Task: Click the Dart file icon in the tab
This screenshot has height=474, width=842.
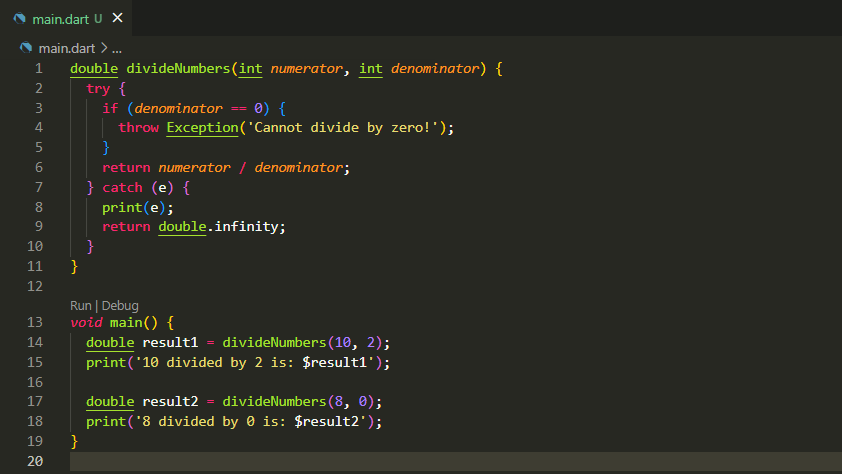Action: 20,19
